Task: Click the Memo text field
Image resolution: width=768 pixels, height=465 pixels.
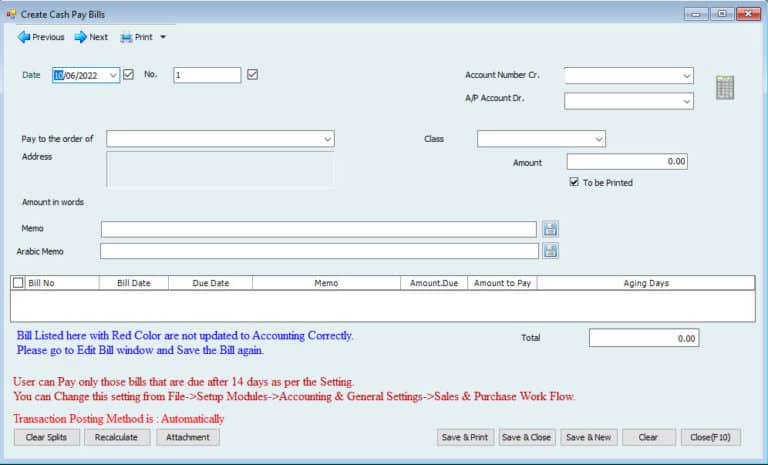Action: tap(319, 229)
